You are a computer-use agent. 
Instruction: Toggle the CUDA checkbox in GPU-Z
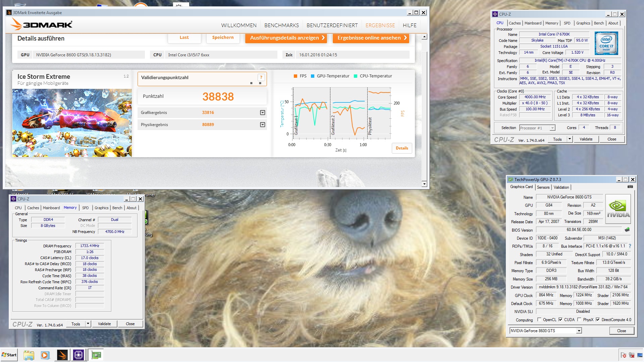coord(560,320)
